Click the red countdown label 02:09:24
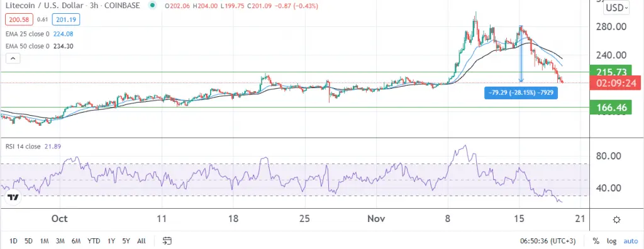 (x=615, y=84)
